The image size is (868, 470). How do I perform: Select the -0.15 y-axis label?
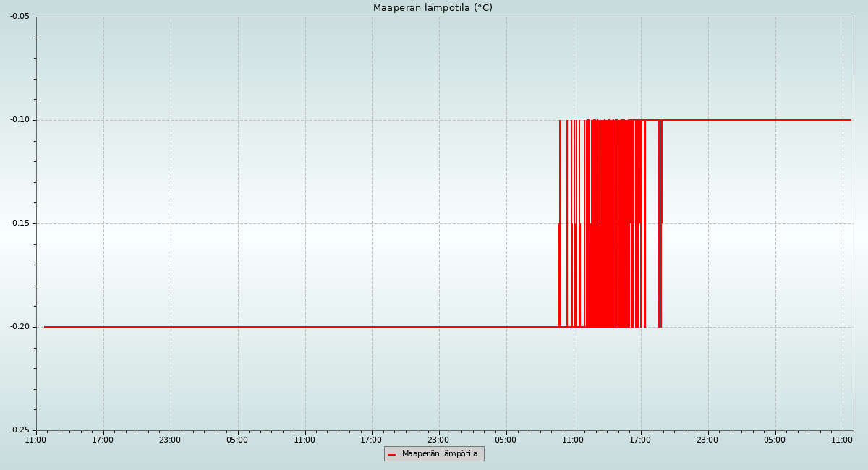[20, 223]
